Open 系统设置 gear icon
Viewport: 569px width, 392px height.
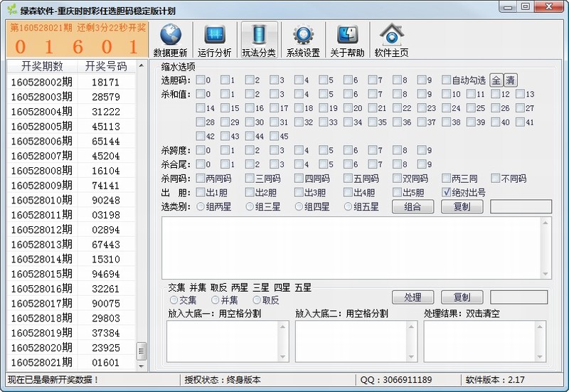303,35
